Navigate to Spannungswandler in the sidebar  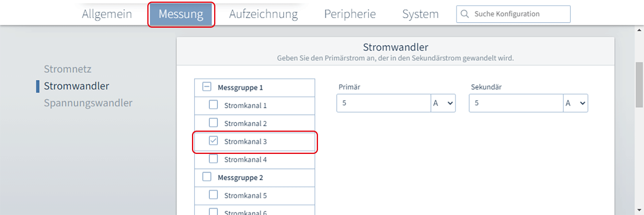click(x=88, y=103)
